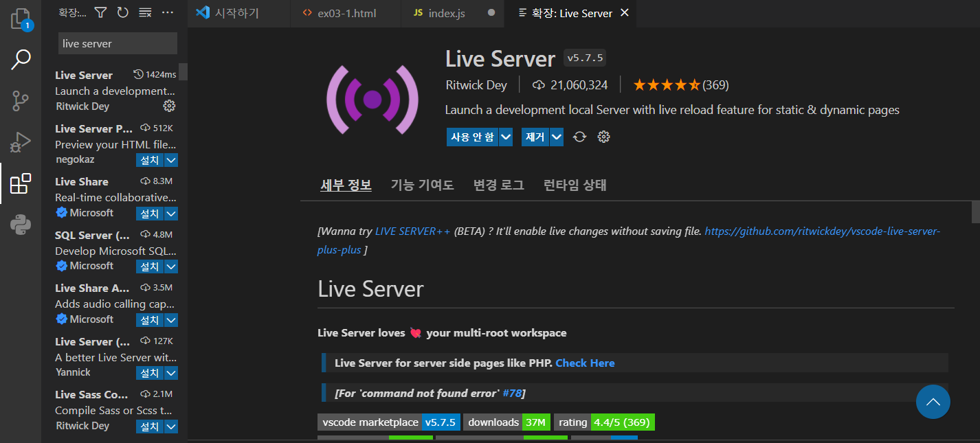Open the extensions view more actions menu

point(168,12)
